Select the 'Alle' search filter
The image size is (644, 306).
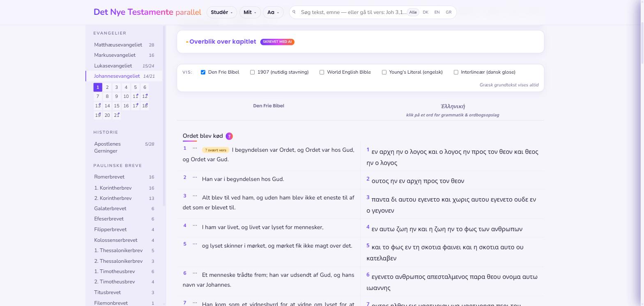(413, 12)
